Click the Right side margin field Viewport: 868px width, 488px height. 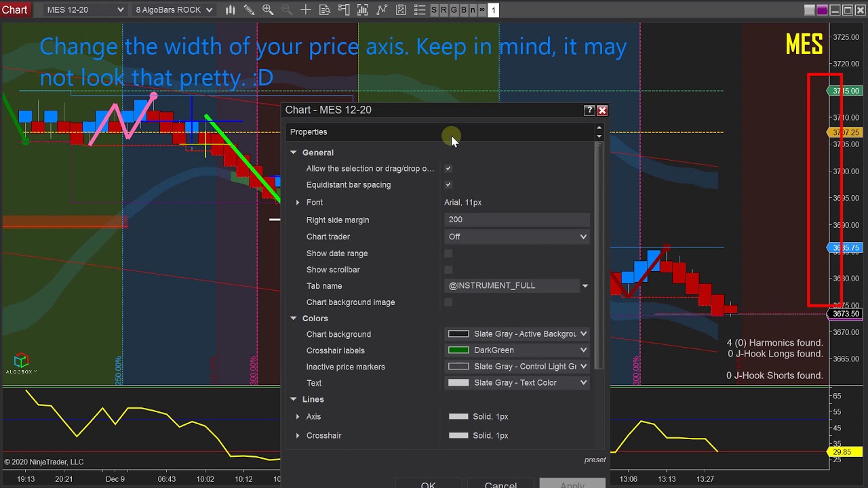(517, 220)
